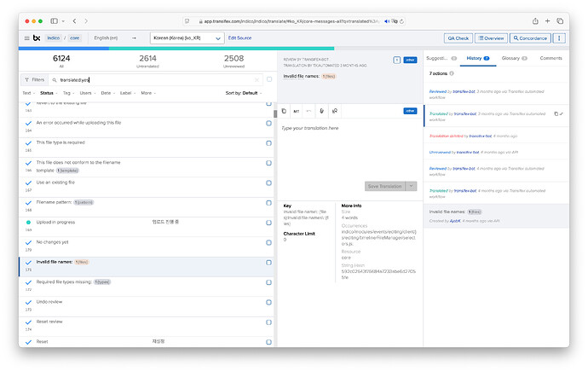Toggle the Safari sidebar icon
The height and width of the screenshot is (371, 588).
point(54,21)
